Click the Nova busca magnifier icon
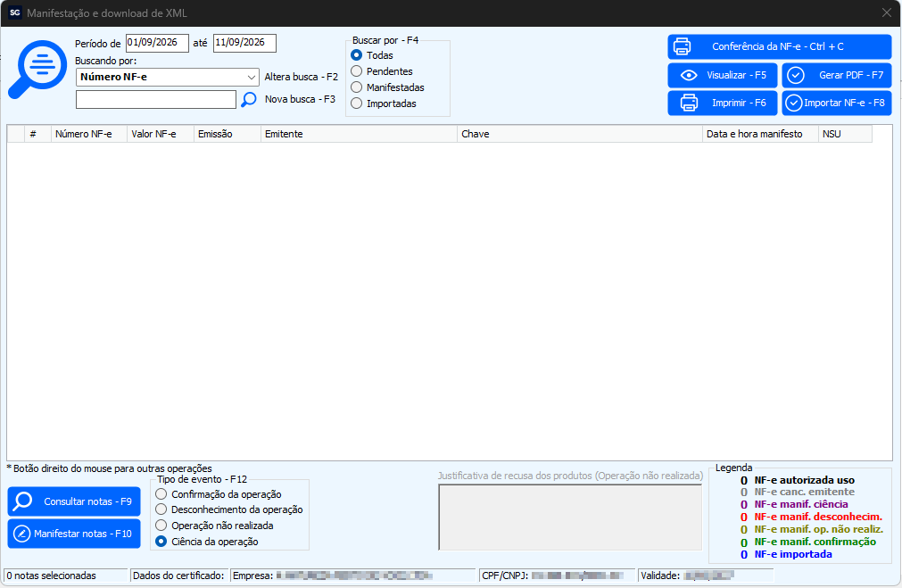 coord(249,100)
